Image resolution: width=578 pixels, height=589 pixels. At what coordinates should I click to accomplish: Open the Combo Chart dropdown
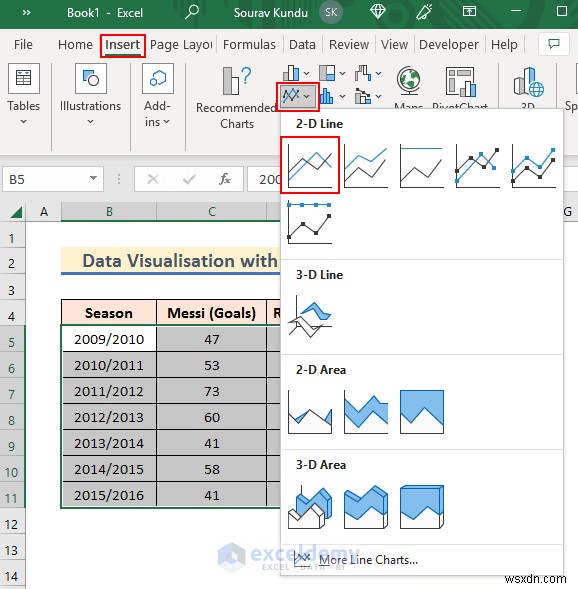(x=368, y=97)
